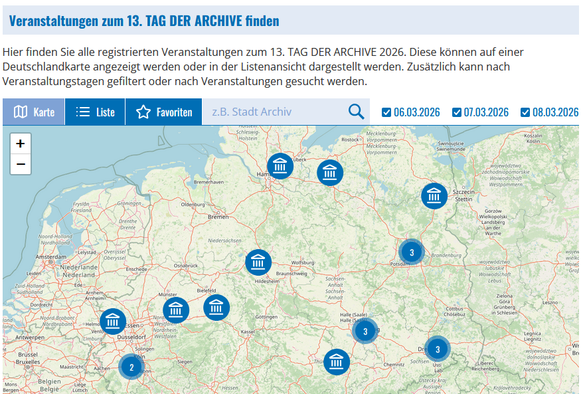This screenshot has width=585, height=394.
Task: Click the Amsterdam label on the map
Action: [51, 257]
